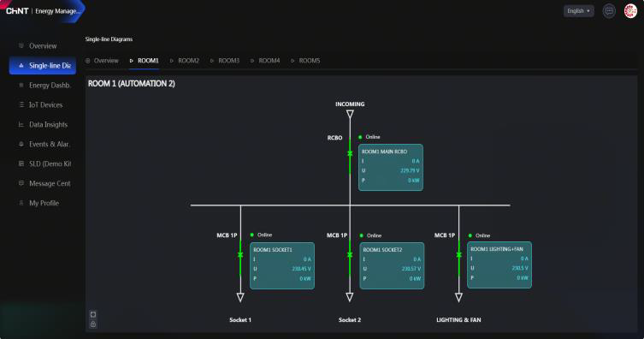
Task: Open the Energy Dashboard sidebar item
Action: [x=42, y=86]
